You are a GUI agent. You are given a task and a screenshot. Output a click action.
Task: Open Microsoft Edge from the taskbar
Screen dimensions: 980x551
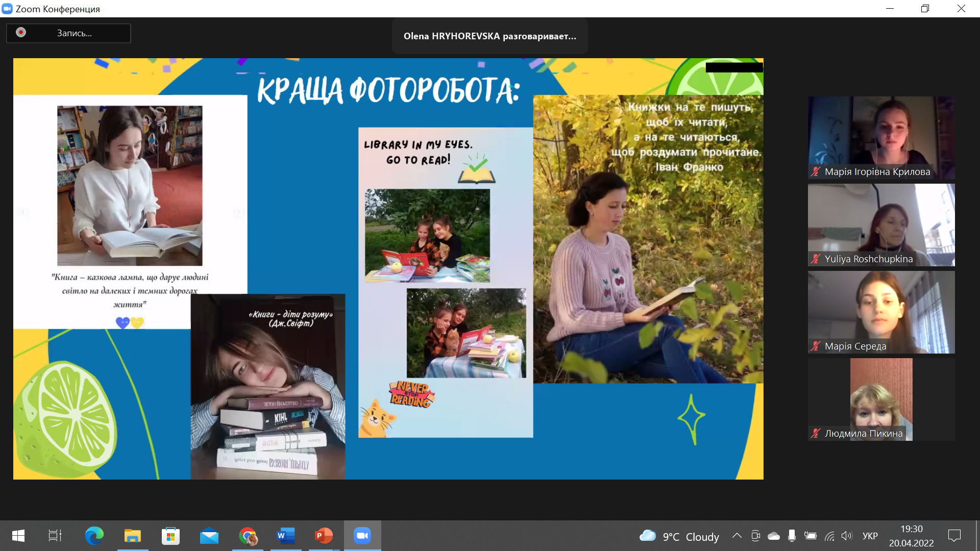click(x=94, y=536)
